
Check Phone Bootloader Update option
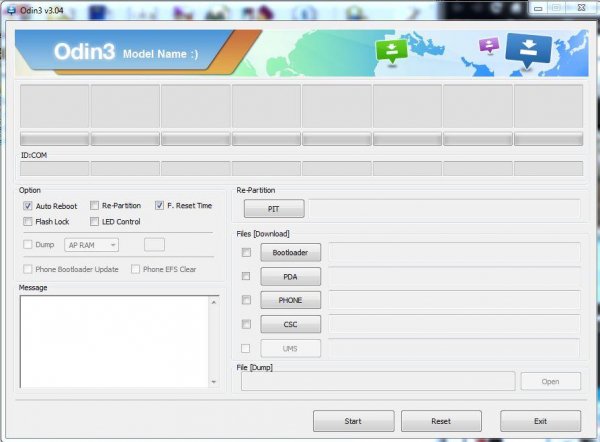[28, 269]
